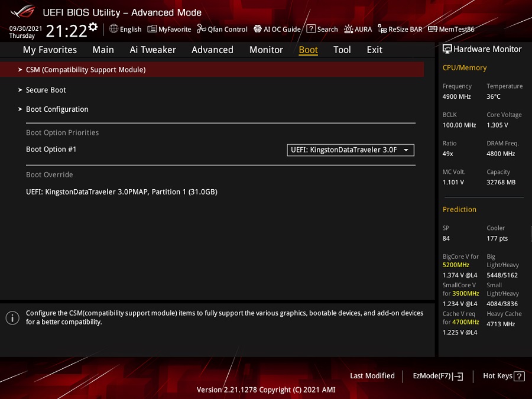Click the Version 2.21.1278 copyright text

click(266, 390)
